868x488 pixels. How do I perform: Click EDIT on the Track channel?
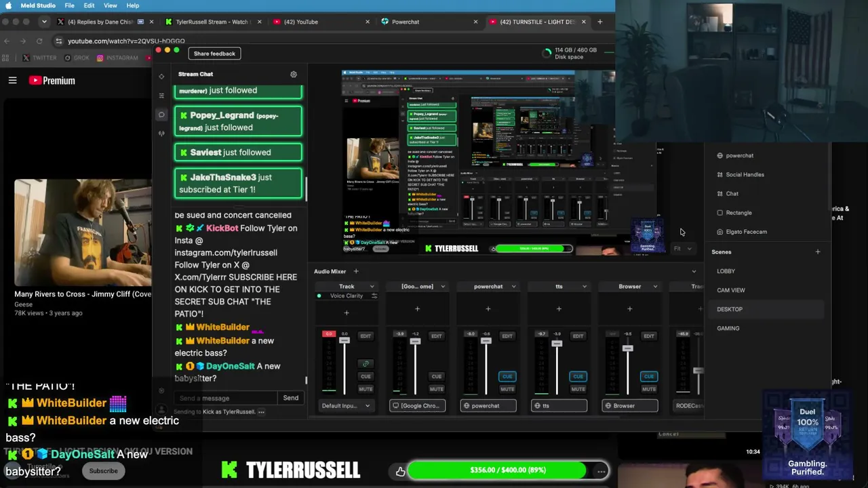pos(366,336)
